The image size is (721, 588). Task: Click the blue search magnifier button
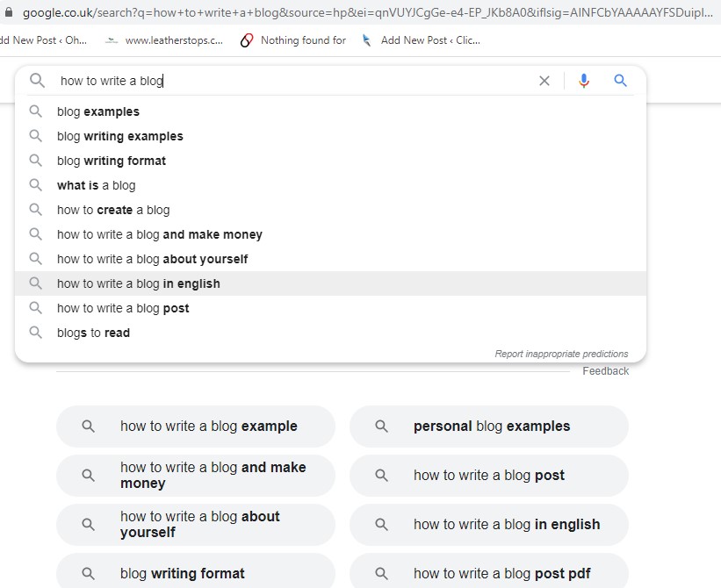[621, 81]
